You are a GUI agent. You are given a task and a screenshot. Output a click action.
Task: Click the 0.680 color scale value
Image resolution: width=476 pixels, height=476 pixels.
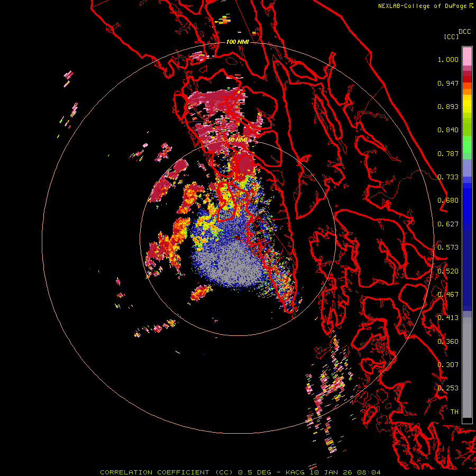[x=448, y=200]
